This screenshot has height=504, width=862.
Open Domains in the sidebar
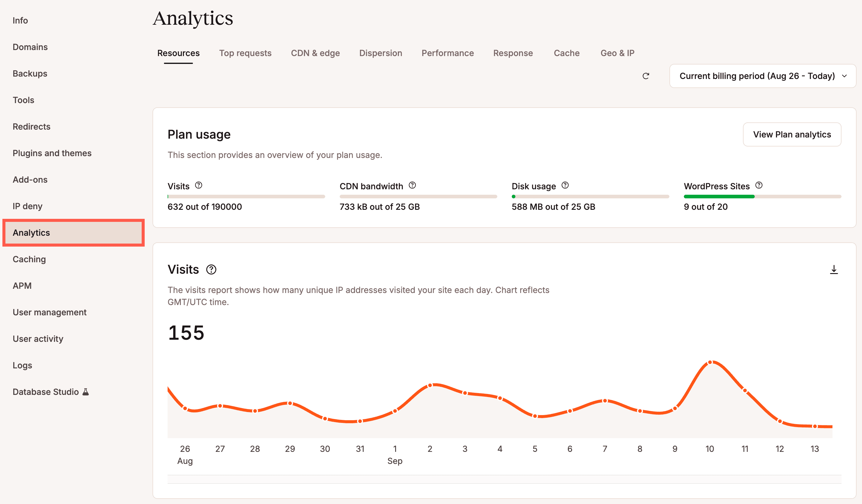pyautogui.click(x=30, y=47)
